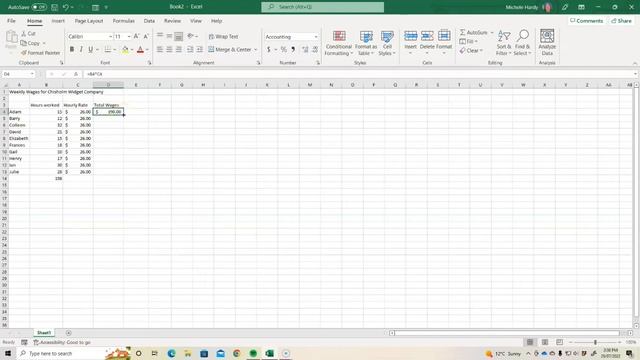
Task: Expand the AutoSum dropdown arrow
Action: click(492, 32)
